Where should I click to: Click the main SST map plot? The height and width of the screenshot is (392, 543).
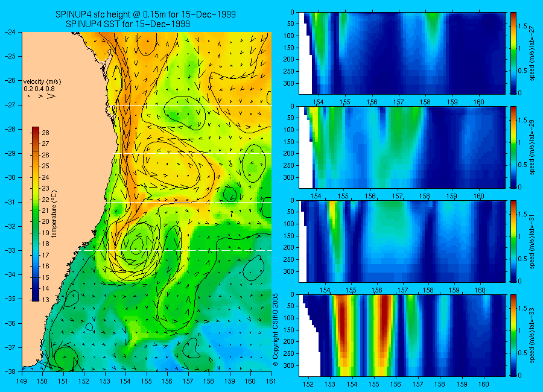(147, 201)
